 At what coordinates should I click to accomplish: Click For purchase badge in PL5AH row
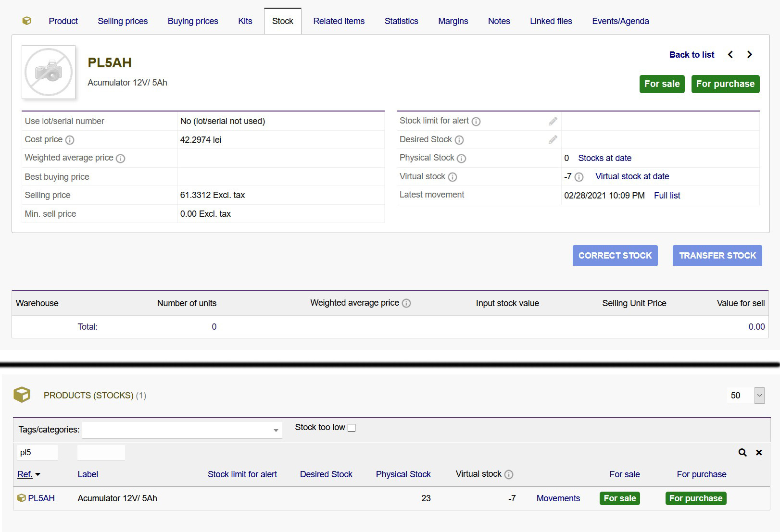click(696, 498)
